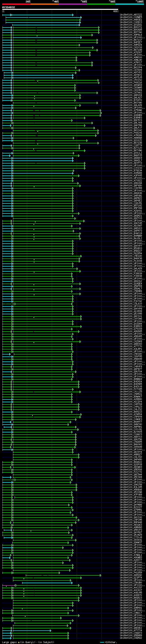Image resolution: width=146 pixels, height=644 pixels.
Task: Select hit label UniRef100_C6TAV9
Action: click(131, 70)
